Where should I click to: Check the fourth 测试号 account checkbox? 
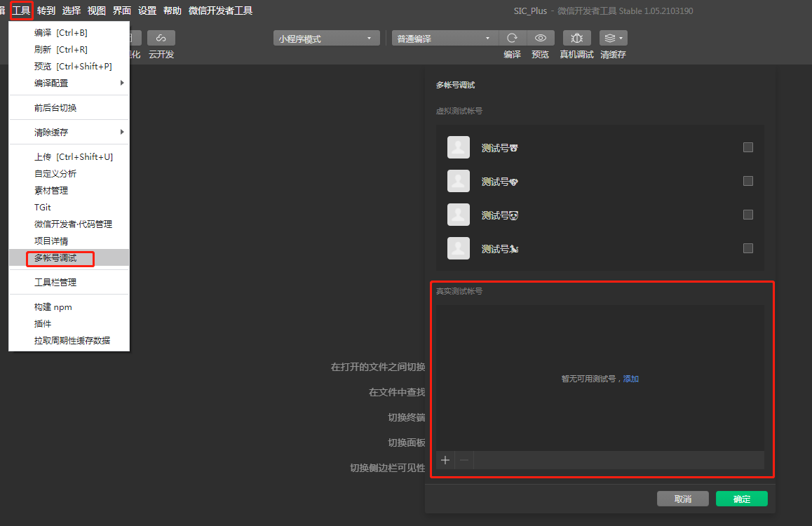coord(747,248)
